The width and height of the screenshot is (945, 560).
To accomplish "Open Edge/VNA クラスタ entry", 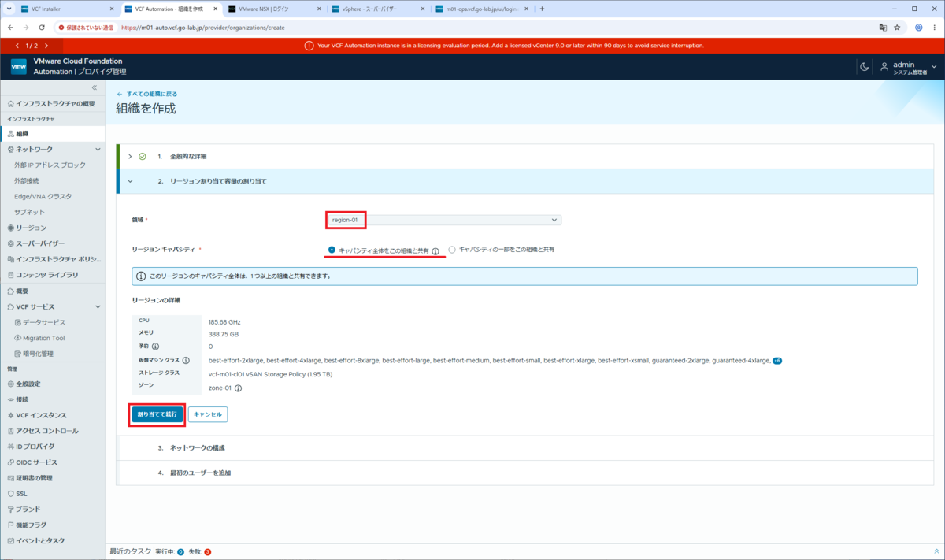I will click(x=43, y=196).
